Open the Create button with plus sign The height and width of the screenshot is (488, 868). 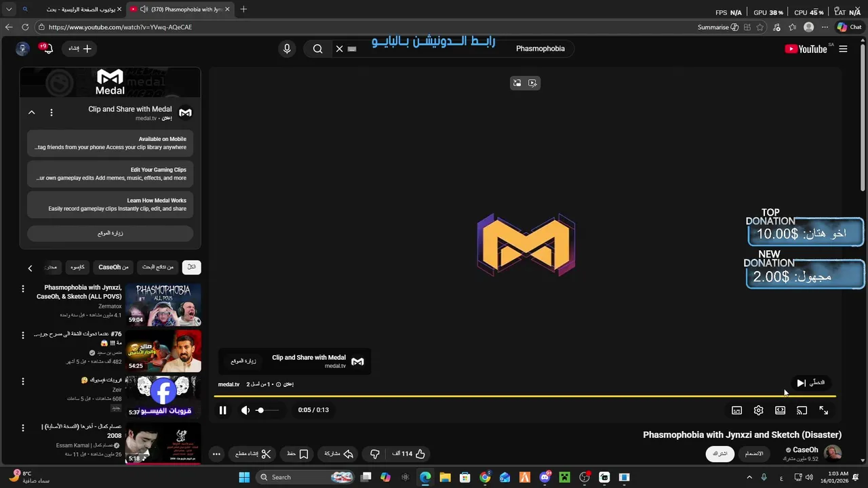[79, 49]
